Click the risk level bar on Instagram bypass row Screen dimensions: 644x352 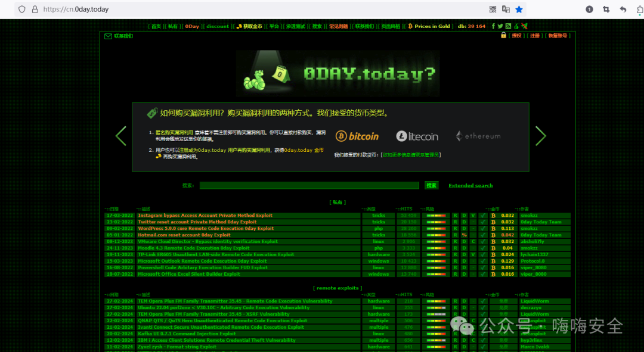click(436, 216)
